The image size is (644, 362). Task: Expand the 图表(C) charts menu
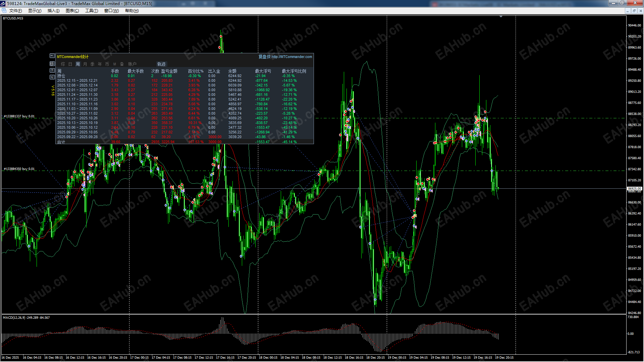(x=72, y=11)
